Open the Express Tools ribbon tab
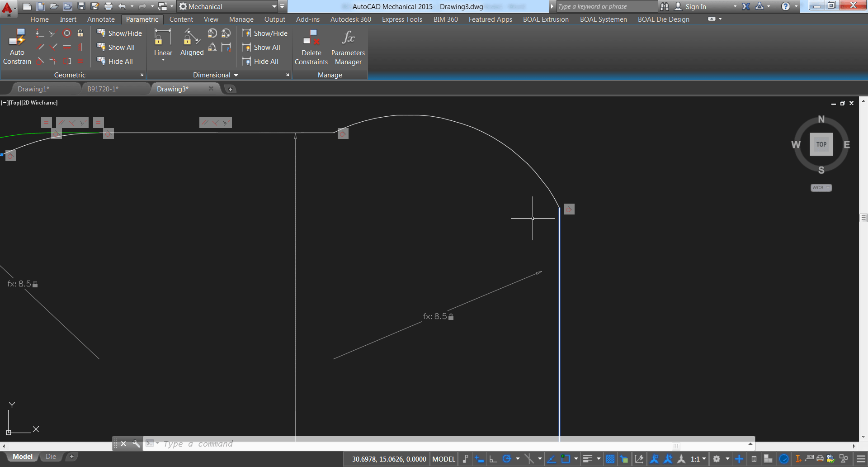868x467 pixels. coord(402,19)
